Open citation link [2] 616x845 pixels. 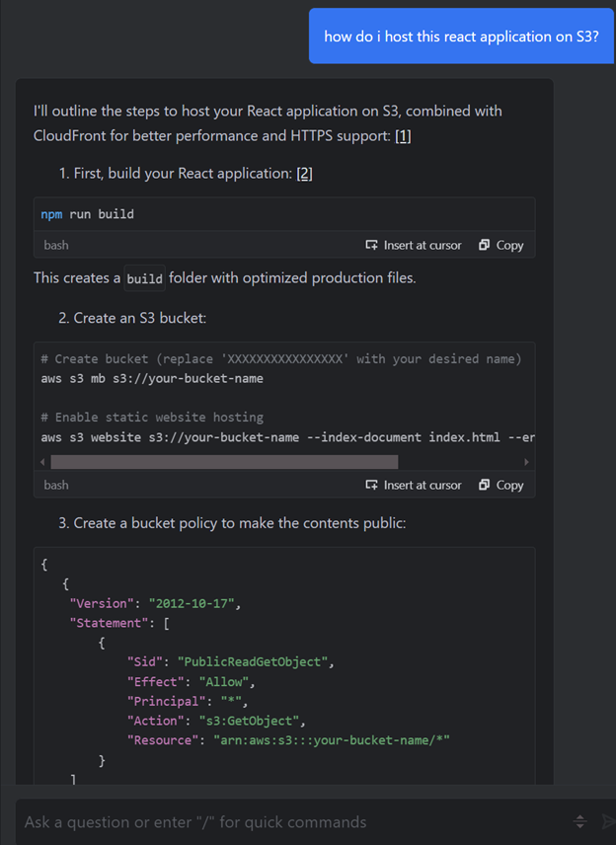(x=304, y=174)
